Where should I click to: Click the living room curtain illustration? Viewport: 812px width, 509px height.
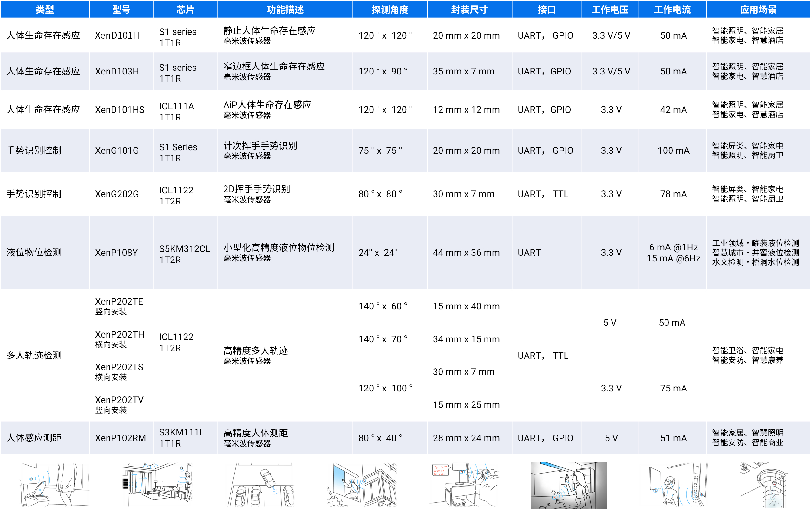(157, 485)
